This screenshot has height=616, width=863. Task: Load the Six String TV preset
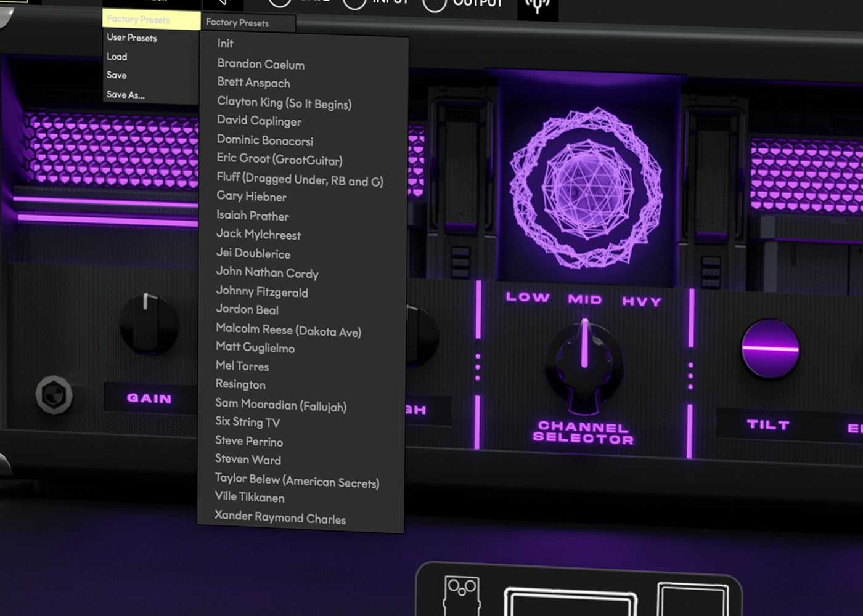coord(247,422)
